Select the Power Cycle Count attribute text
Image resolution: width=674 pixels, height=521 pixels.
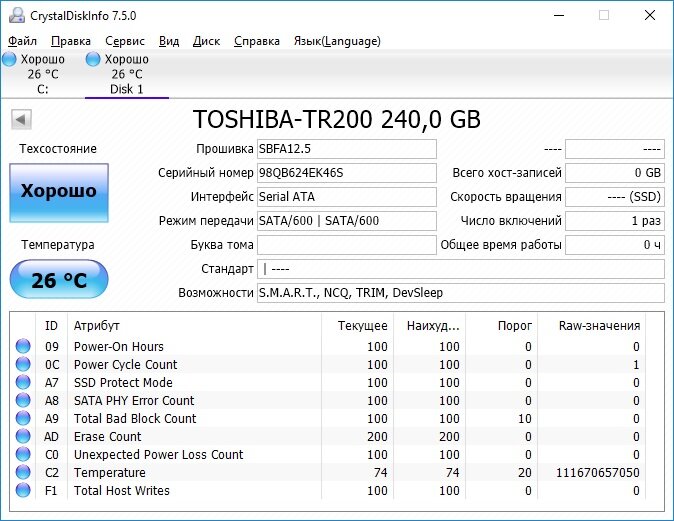click(126, 365)
